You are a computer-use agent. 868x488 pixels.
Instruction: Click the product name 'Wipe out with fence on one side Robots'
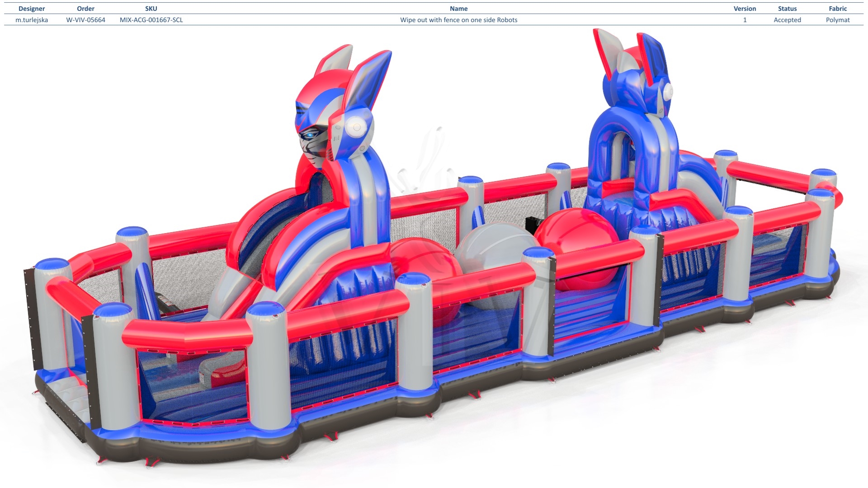pos(458,20)
